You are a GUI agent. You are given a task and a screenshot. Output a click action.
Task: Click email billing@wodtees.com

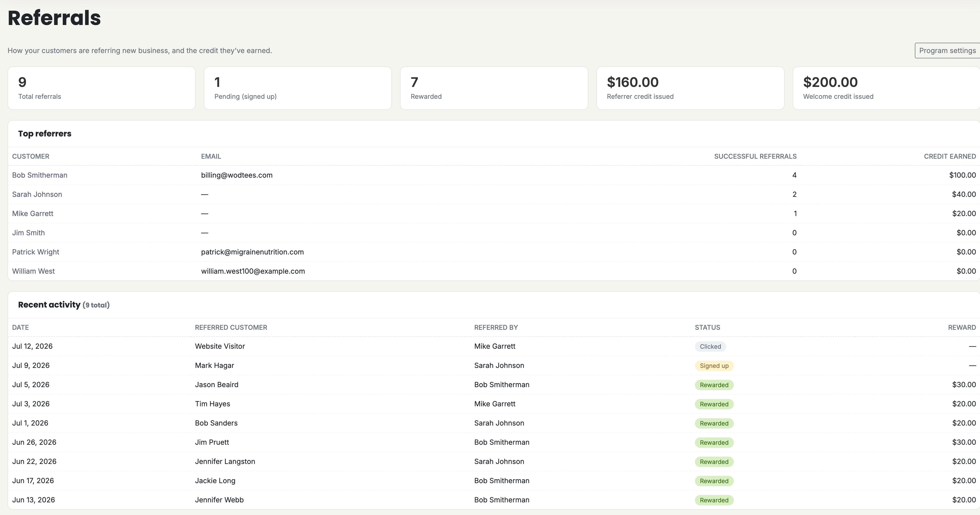tap(237, 175)
